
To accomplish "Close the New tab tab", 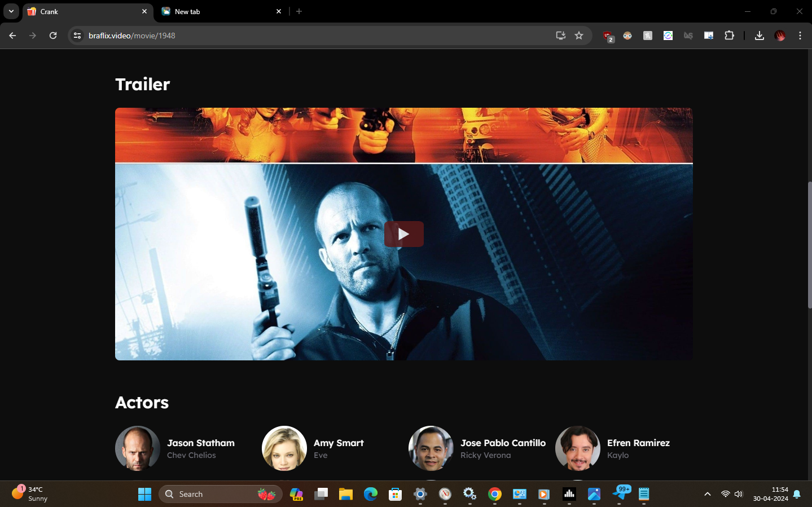I will [x=279, y=11].
